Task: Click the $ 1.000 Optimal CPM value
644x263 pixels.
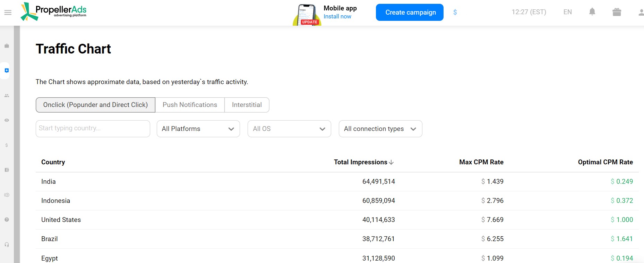Action: [622, 220]
